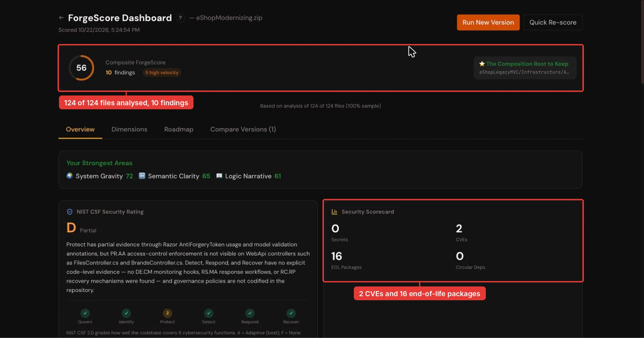Click the Secrets count of 0
The image size is (644, 338).
click(x=335, y=229)
